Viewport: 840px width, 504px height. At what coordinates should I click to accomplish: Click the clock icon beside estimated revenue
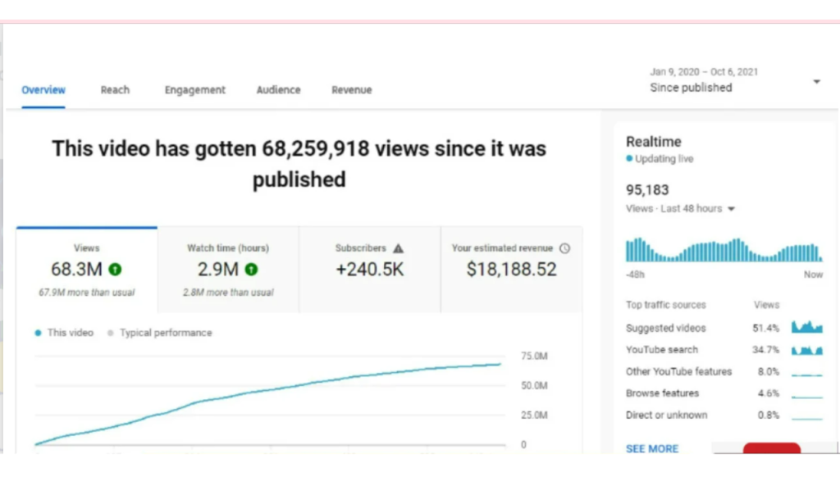click(x=564, y=248)
